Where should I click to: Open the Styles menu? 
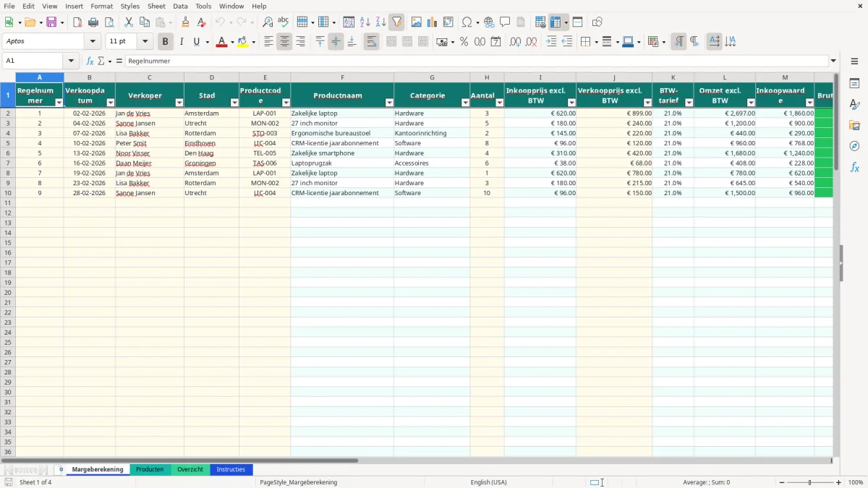[130, 6]
